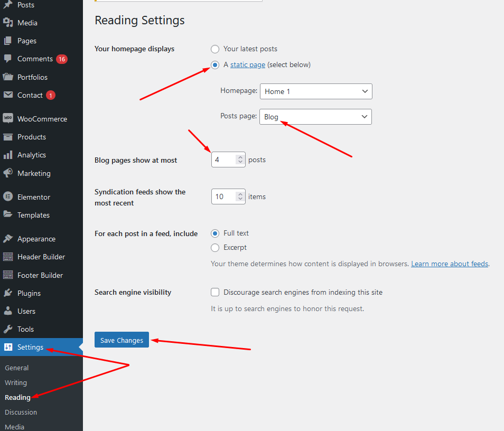Click the Save Changes button
This screenshot has height=431, width=504.
point(122,340)
